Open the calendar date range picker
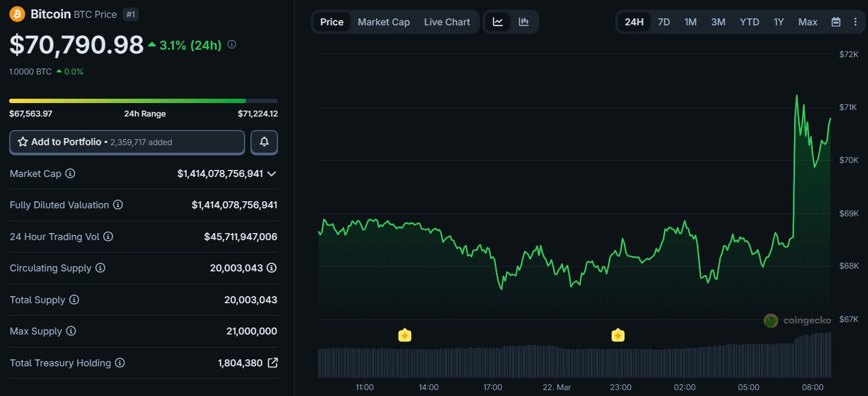Screen dimensions: 868x396 pos(836,22)
